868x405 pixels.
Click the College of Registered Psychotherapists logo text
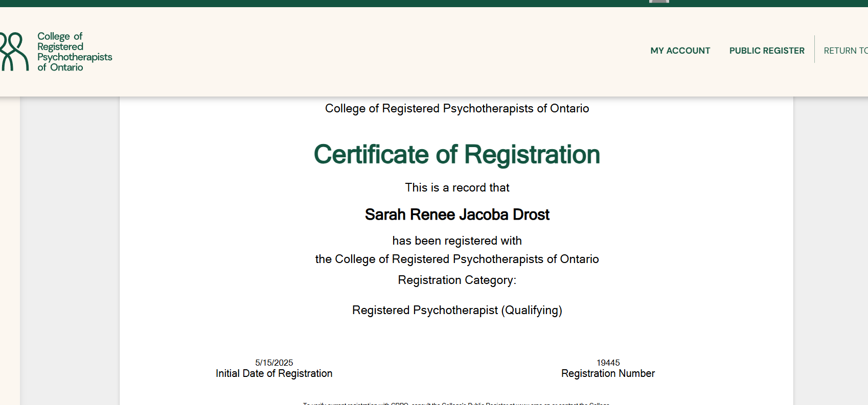(x=75, y=52)
